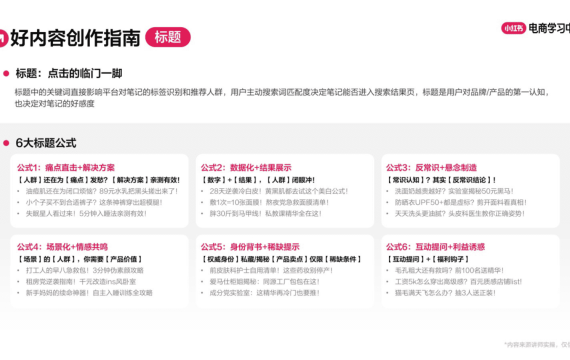570x360 pixels.
Task: Click the paragraph line starting 标题中的关键词
Action: click(x=282, y=92)
